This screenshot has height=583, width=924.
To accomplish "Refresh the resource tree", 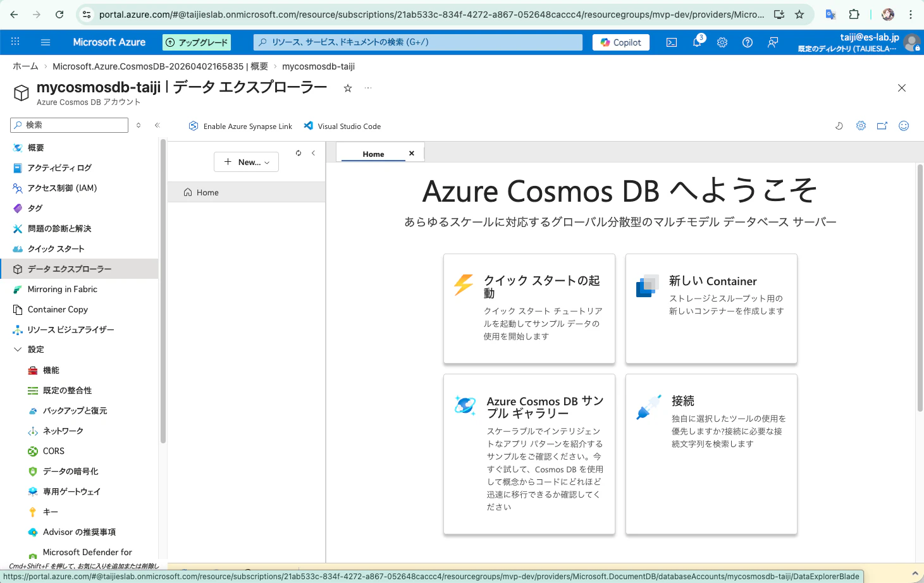I will (299, 153).
